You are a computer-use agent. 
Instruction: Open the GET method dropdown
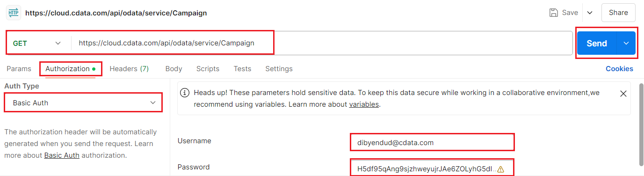tap(37, 43)
